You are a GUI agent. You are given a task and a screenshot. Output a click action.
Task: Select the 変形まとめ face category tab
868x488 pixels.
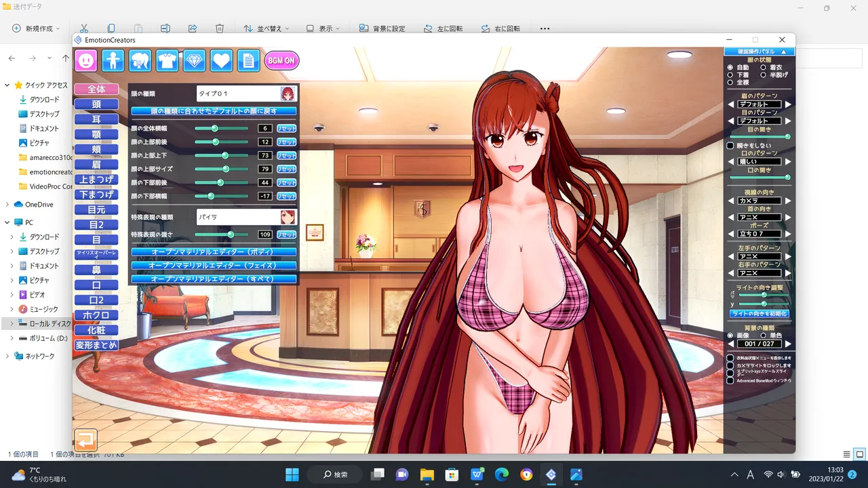click(96, 345)
